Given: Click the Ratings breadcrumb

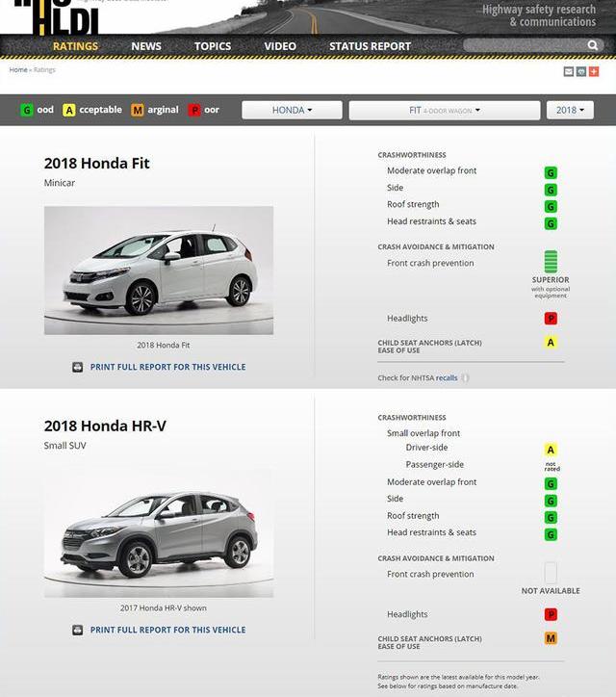Looking at the screenshot, I should click(x=44, y=69).
